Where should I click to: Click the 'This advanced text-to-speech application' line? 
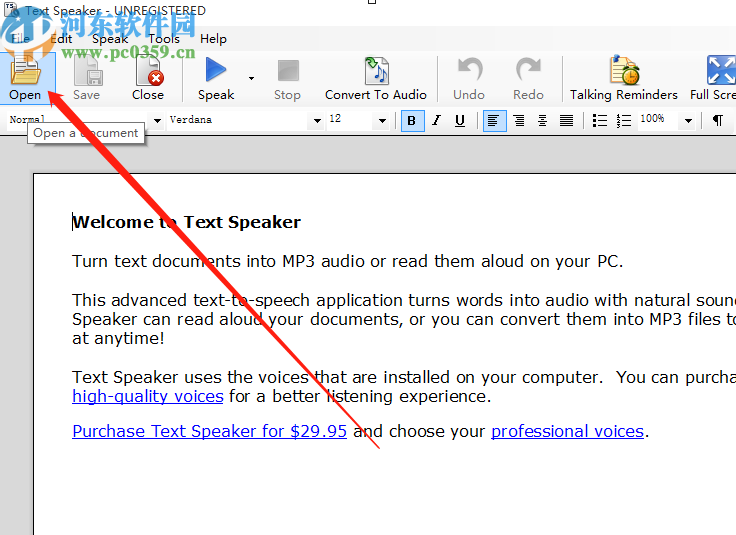(x=404, y=300)
